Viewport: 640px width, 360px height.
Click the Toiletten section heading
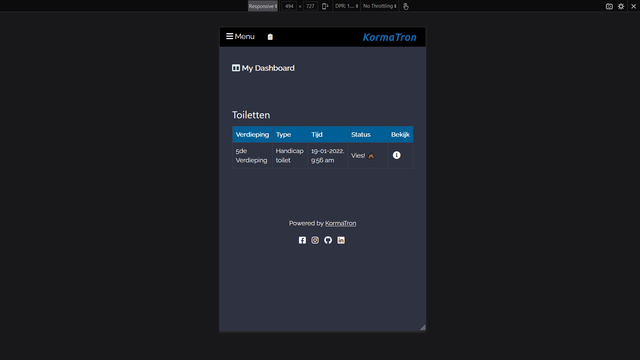coord(251,115)
